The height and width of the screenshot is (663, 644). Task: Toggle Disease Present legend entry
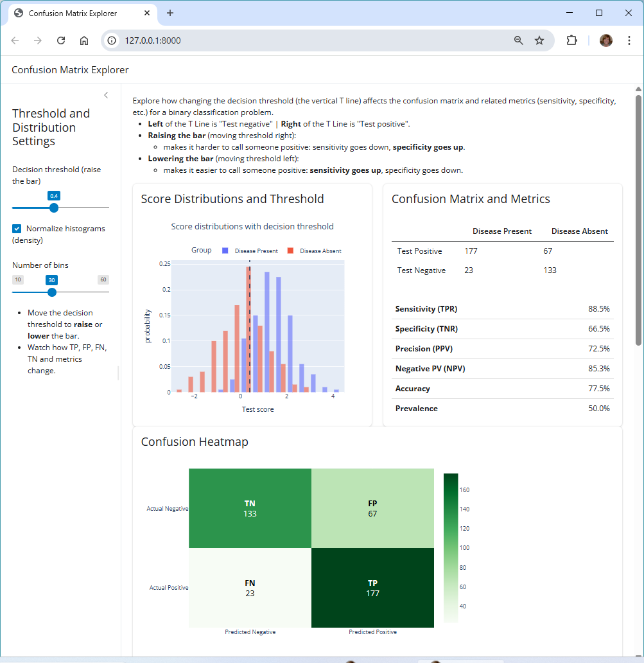(250, 251)
